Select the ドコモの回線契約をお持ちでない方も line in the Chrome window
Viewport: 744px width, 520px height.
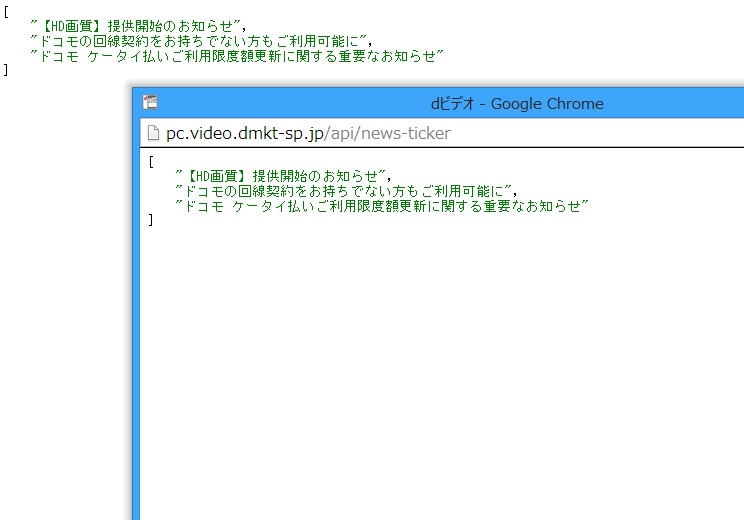(x=346, y=191)
